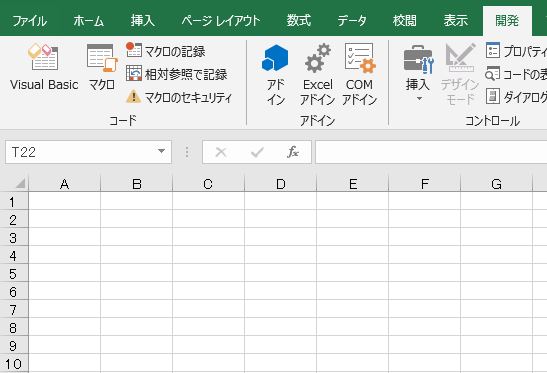Click the formula bar confirm checkmark

pyautogui.click(x=257, y=152)
